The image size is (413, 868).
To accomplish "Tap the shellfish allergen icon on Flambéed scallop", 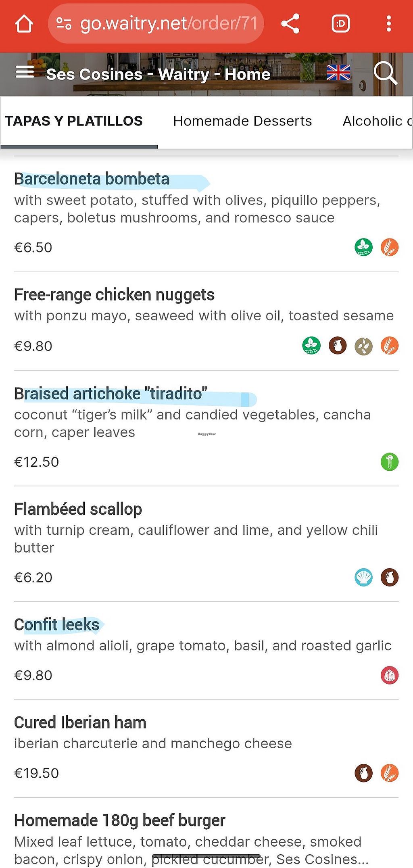I will [x=363, y=577].
